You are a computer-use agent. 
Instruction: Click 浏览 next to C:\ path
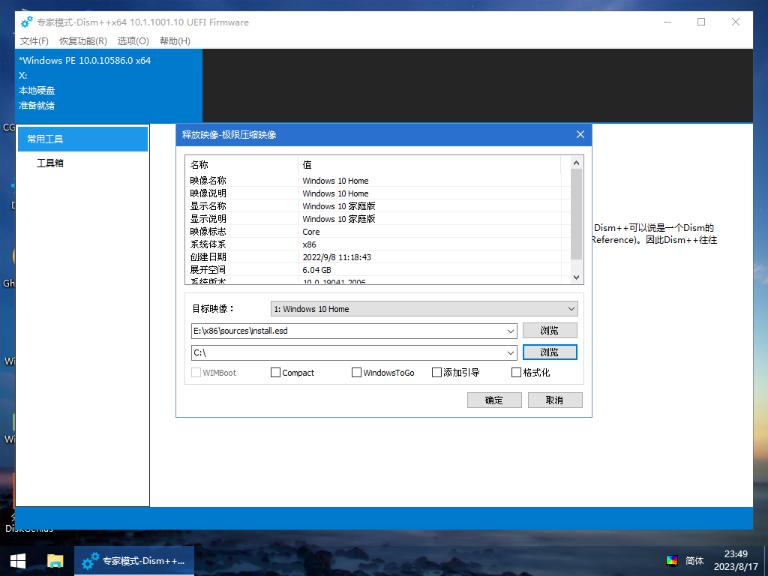point(550,352)
